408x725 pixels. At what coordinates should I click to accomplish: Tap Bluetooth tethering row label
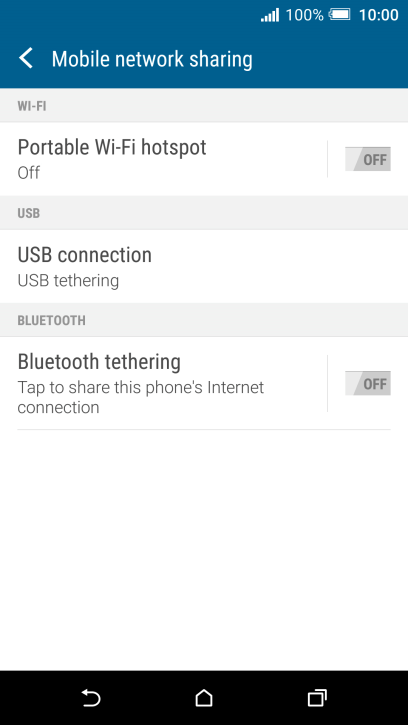point(99,362)
